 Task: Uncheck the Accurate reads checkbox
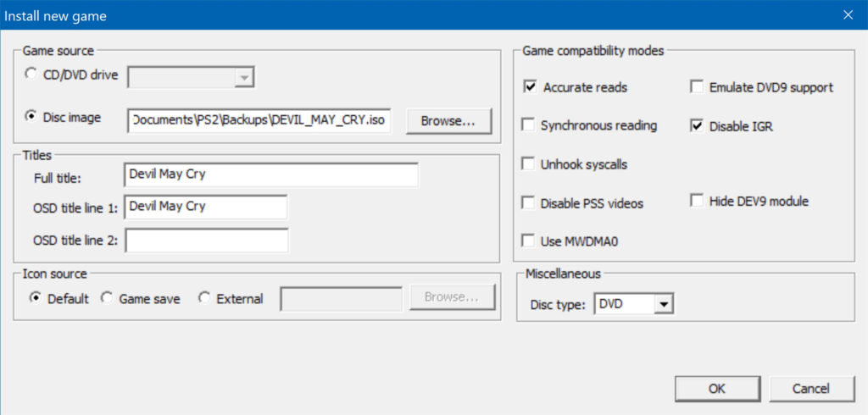pyautogui.click(x=531, y=87)
